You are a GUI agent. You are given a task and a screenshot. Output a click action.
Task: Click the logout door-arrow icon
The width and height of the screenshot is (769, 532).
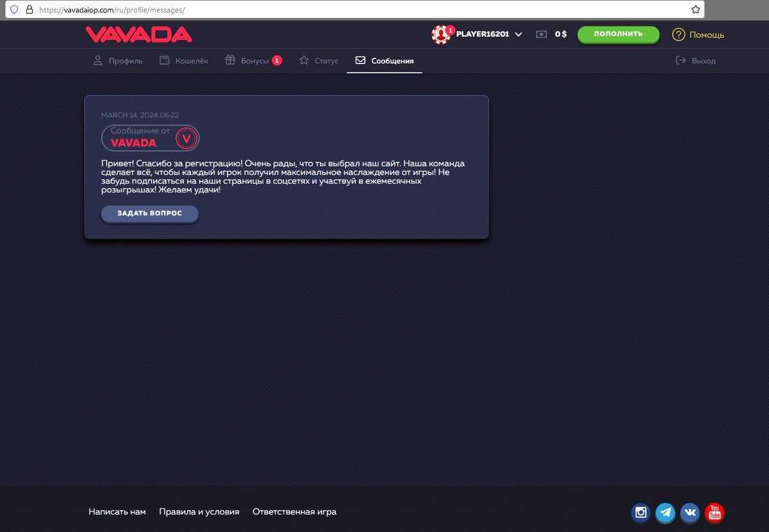681,60
